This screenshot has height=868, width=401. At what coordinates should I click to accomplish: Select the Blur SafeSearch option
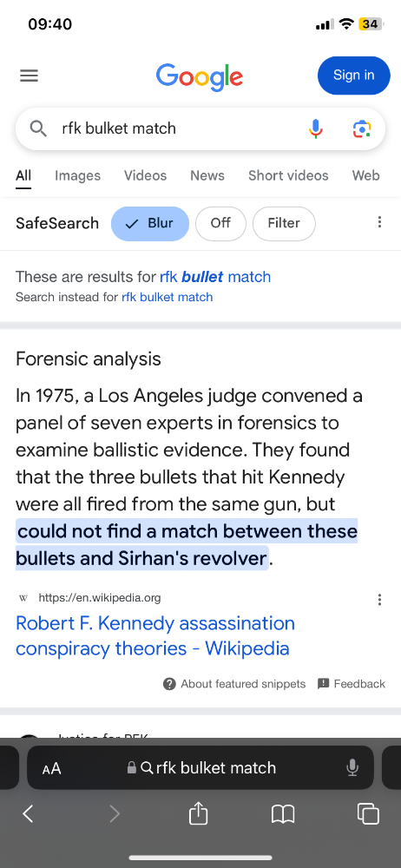click(150, 223)
